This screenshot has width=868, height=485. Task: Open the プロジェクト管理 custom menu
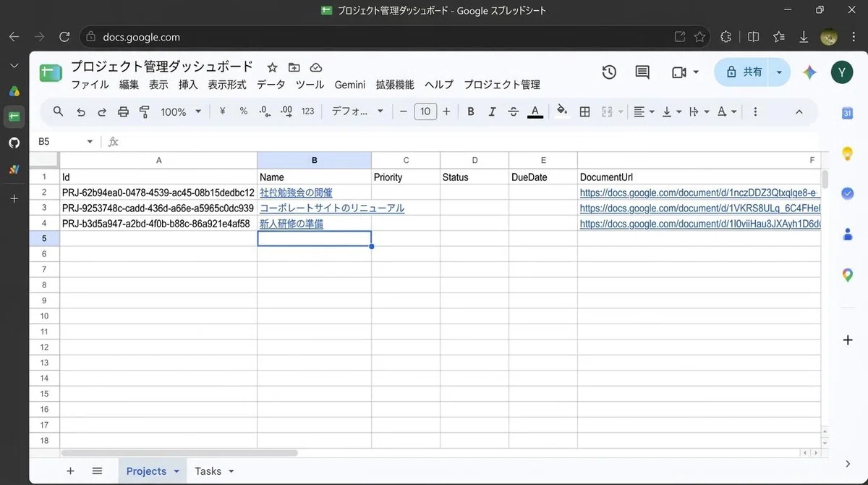click(x=502, y=85)
